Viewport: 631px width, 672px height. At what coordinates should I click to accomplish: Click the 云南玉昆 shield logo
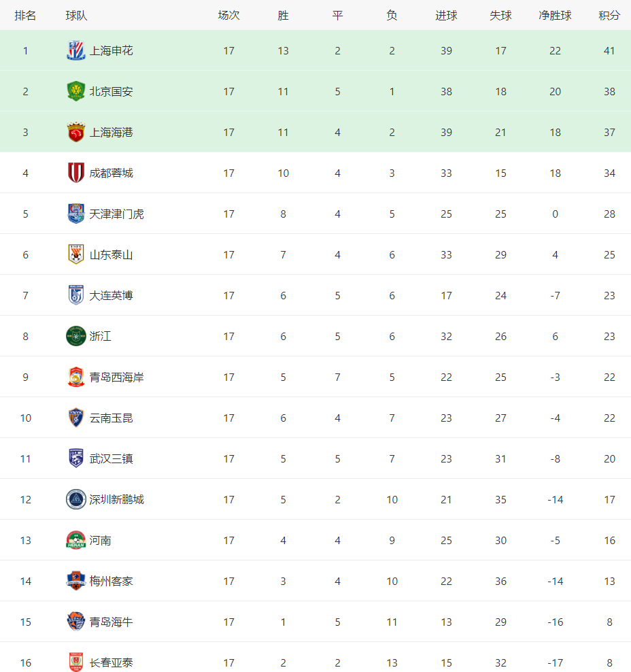pos(76,418)
